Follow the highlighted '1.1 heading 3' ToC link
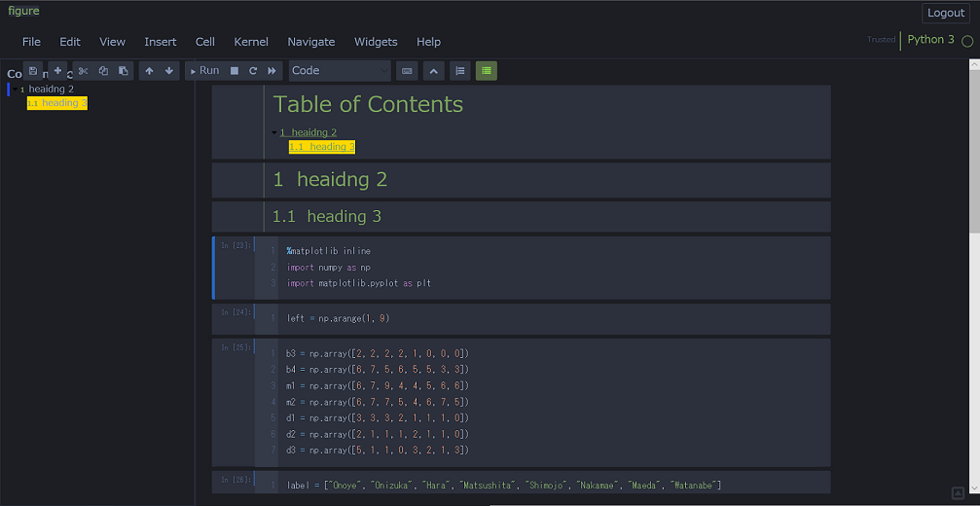 (x=322, y=147)
